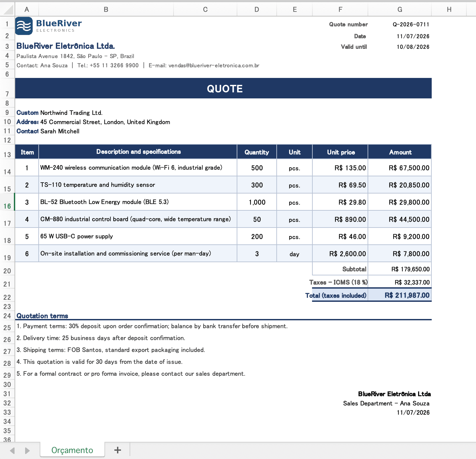Click the select-all corner triangle

[x=8, y=10]
